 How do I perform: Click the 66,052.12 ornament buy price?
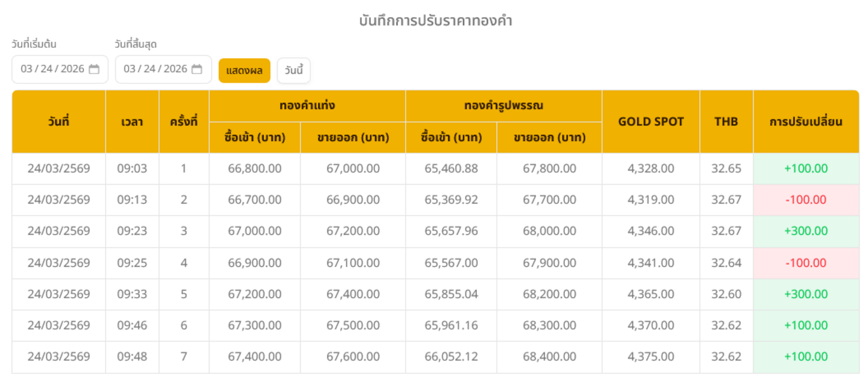tap(451, 357)
